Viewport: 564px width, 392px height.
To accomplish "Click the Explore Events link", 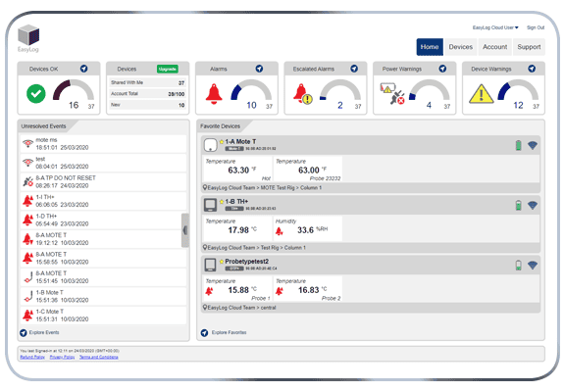I will (x=44, y=333).
